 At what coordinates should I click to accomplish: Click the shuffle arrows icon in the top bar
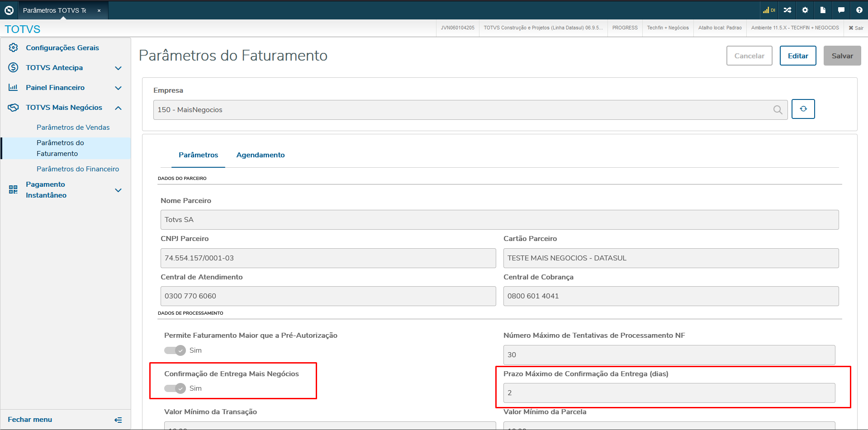click(x=787, y=10)
